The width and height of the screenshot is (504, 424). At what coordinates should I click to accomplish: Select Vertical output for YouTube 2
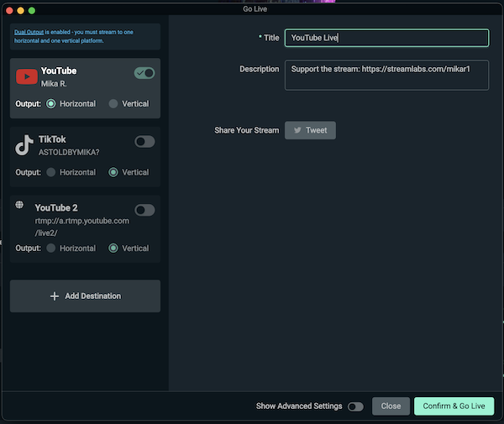113,249
